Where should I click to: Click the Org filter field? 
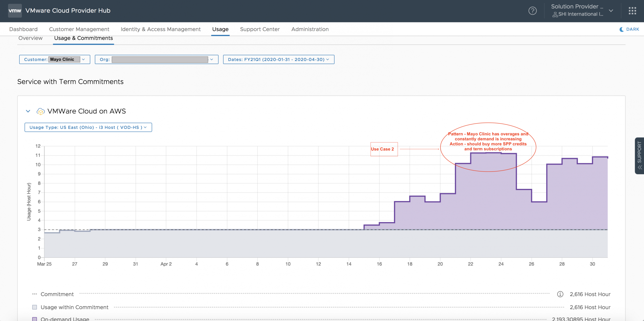[x=156, y=60]
